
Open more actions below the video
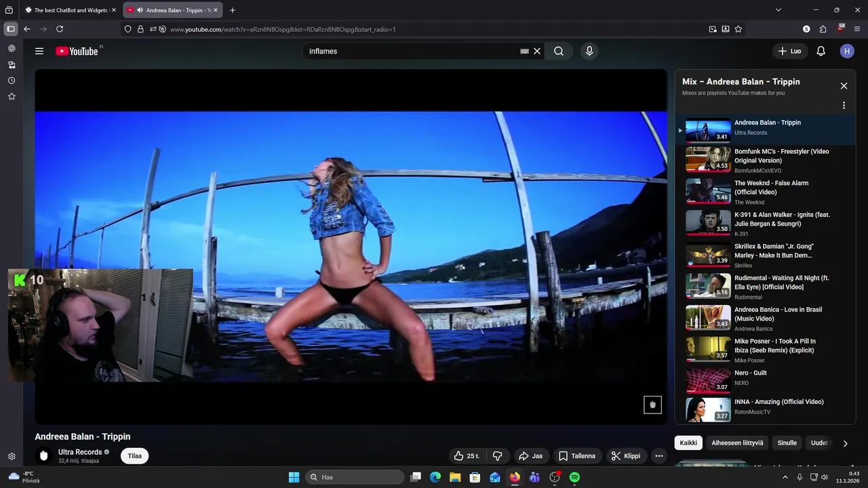[658, 456]
